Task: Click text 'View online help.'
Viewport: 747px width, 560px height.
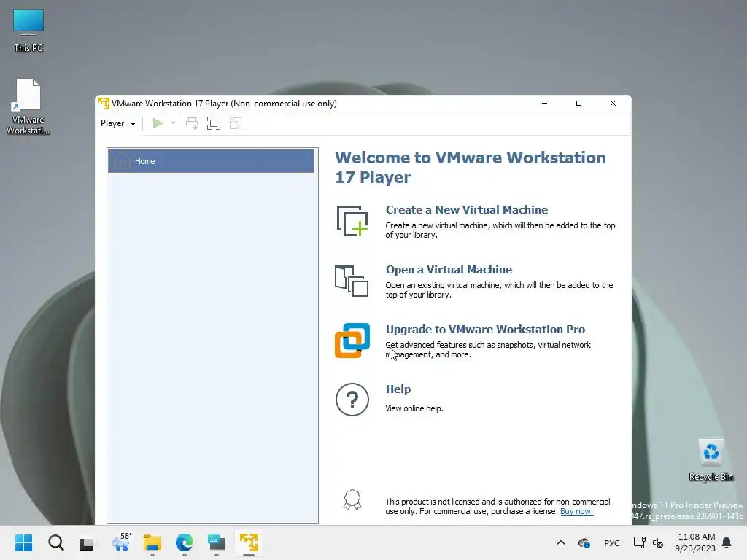Action: (x=414, y=408)
